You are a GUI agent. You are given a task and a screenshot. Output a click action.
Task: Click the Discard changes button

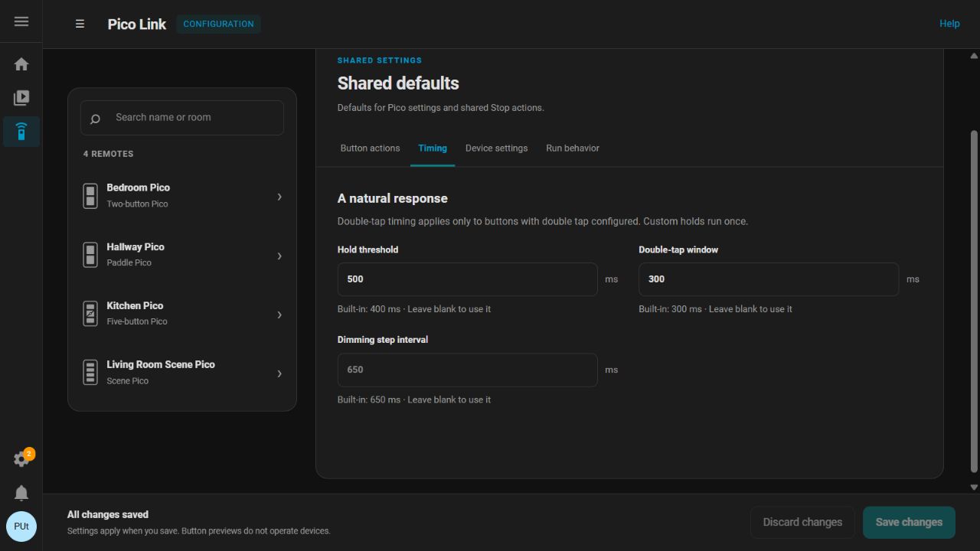click(x=802, y=522)
